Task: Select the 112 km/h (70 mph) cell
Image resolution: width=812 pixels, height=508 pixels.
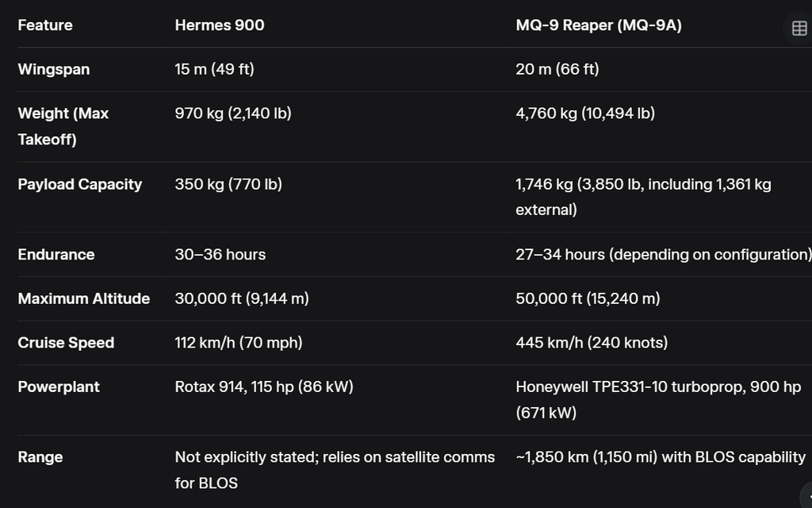Action: [239, 343]
